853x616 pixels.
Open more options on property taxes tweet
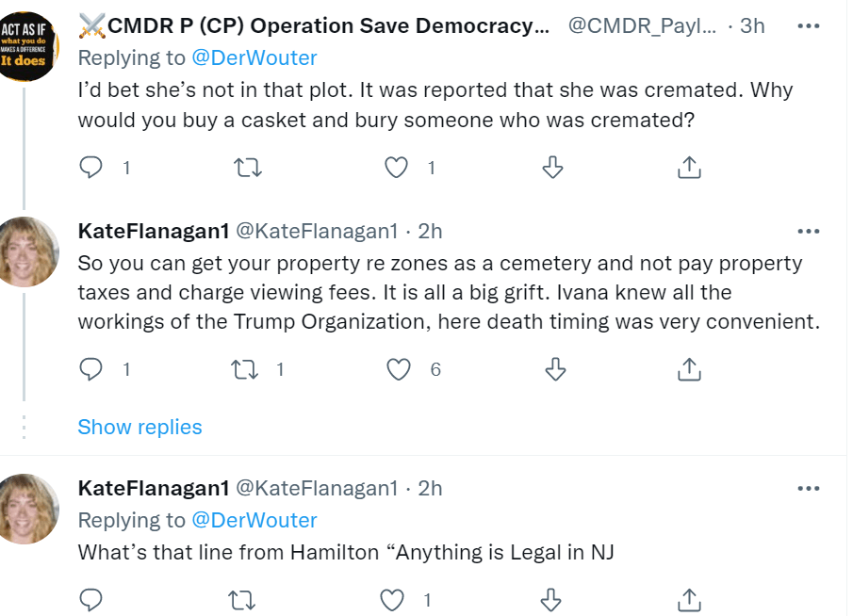pos(808,231)
